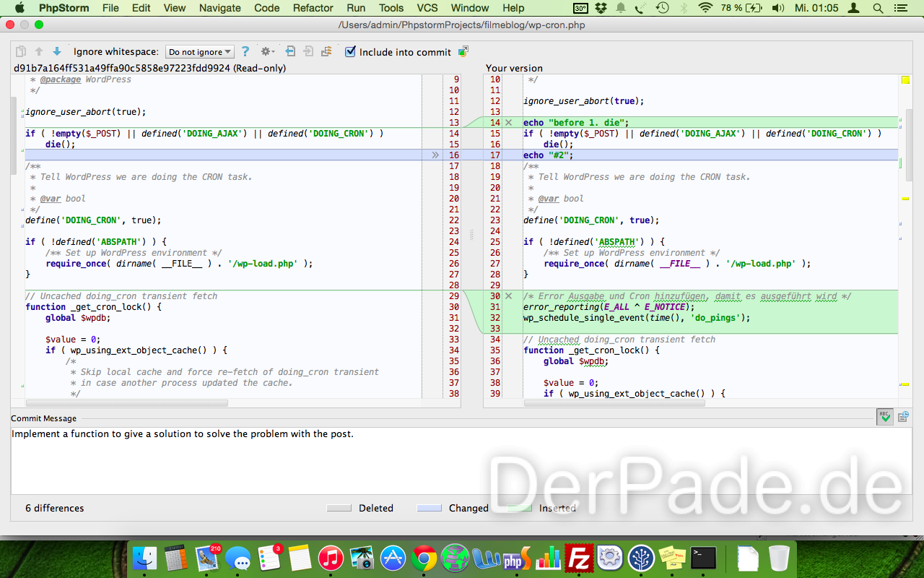
Task: Click the Time Machine menu bar icon
Action: tap(662, 8)
